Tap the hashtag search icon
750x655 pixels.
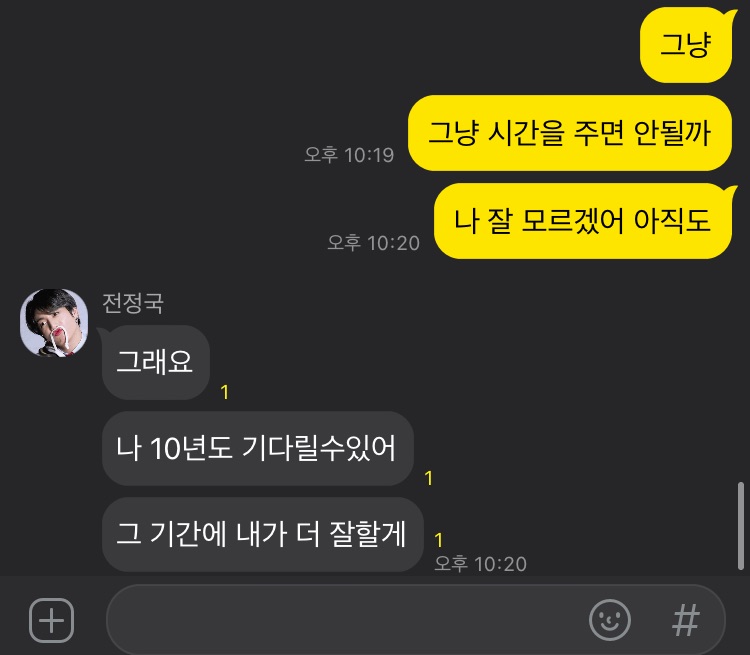pos(686,620)
